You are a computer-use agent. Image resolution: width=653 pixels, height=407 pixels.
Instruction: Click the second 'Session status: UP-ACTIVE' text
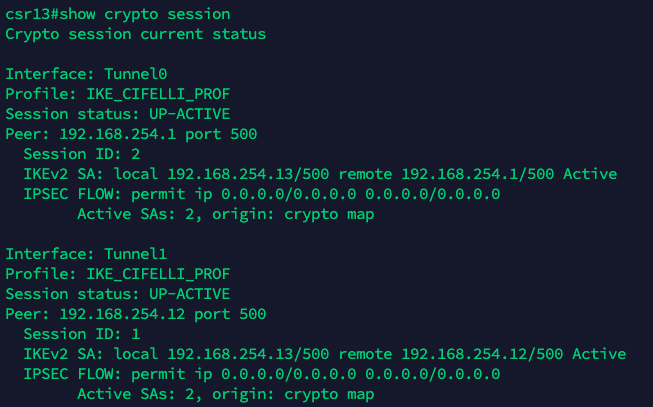pos(118,294)
